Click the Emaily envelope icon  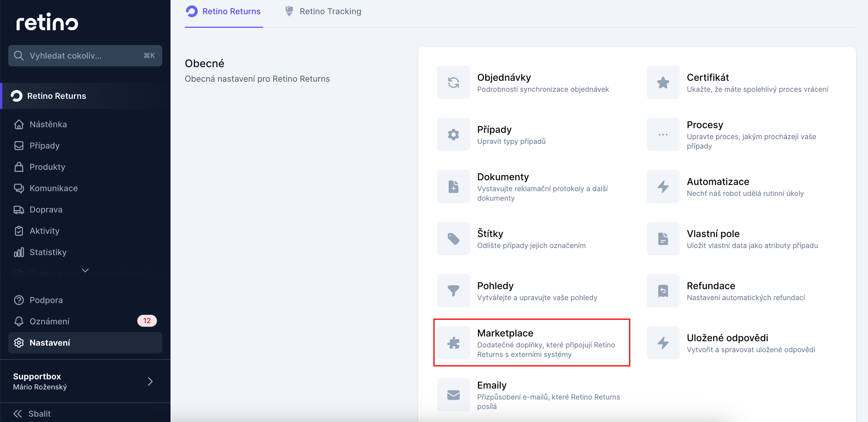tap(453, 395)
